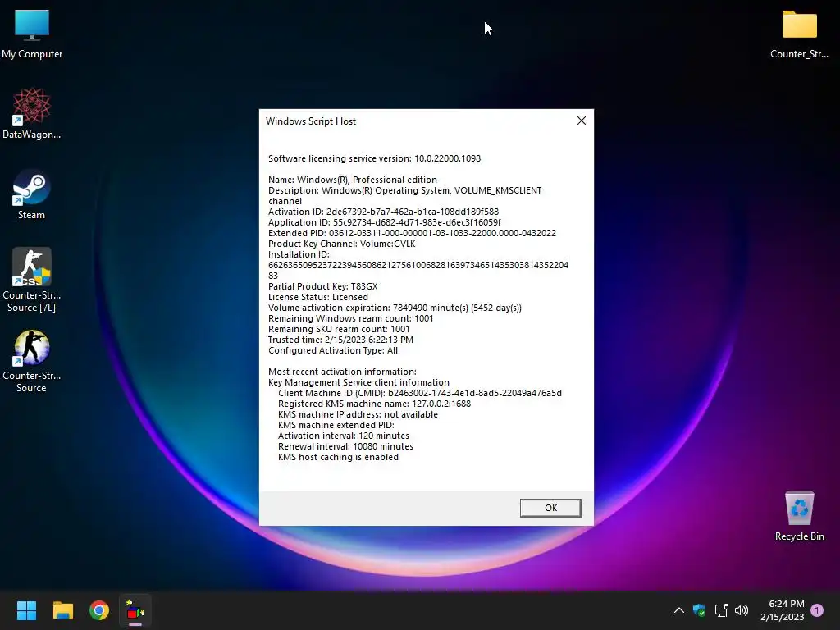Select the Counter_Str... folder on desktop

799,34
